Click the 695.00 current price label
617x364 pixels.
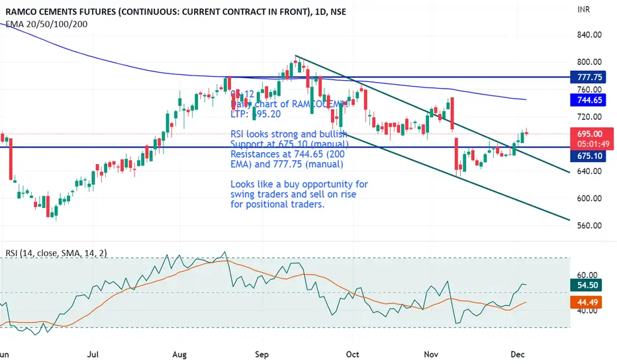coord(589,134)
